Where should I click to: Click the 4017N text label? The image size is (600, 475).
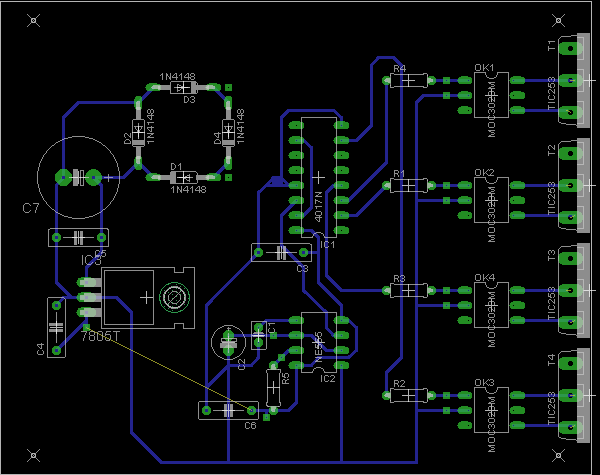318,207
